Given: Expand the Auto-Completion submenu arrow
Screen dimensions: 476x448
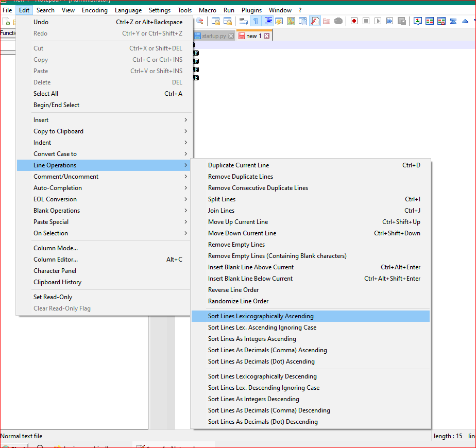Looking at the screenshot, I should click(186, 188).
